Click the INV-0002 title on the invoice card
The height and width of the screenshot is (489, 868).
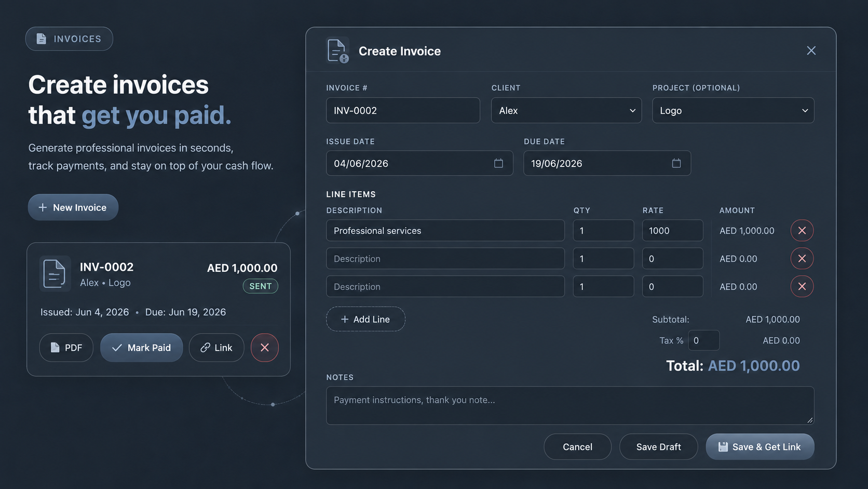click(106, 267)
